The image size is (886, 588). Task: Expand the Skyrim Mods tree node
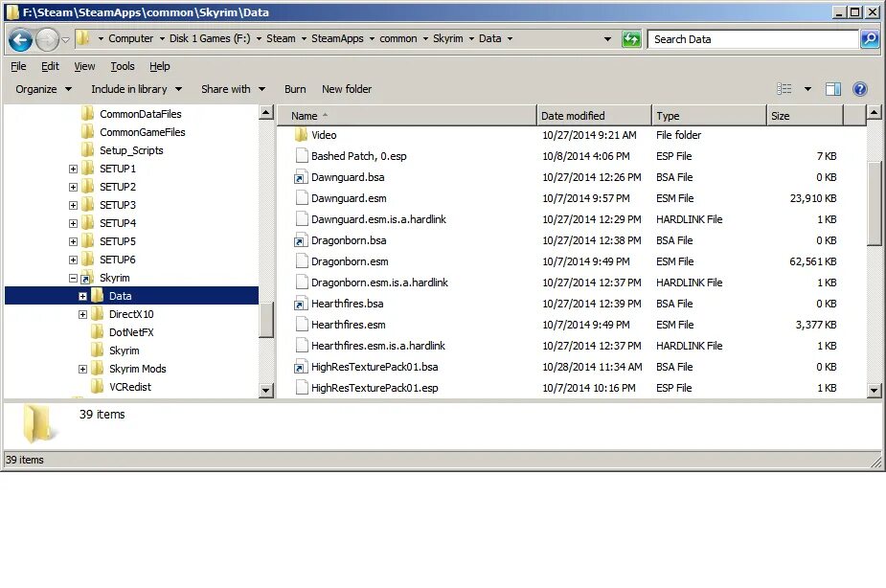82,369
